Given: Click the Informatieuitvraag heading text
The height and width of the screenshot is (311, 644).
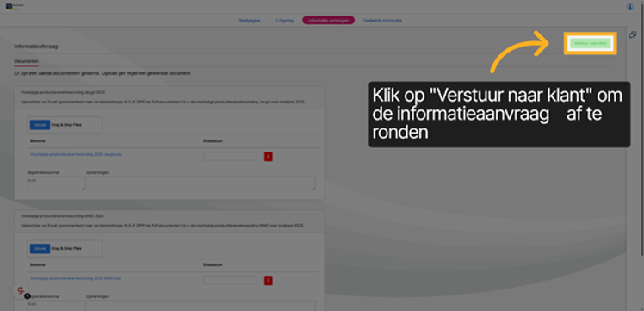Looking at the screenshot, I should point(36,47).
